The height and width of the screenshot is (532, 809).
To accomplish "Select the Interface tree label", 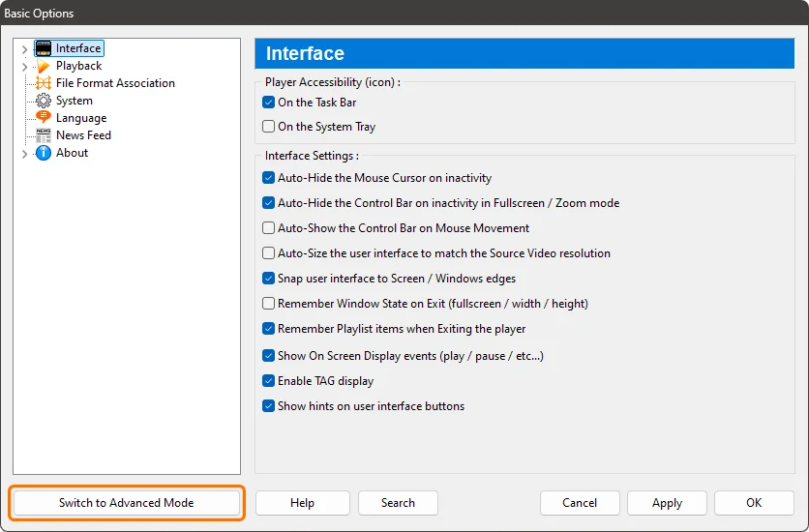I will coord(78,48).
